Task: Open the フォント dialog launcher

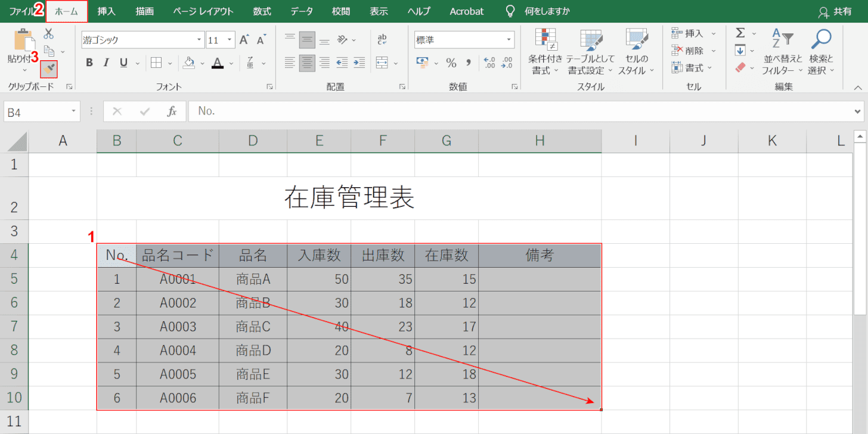Action: click(x=270, y=87)
